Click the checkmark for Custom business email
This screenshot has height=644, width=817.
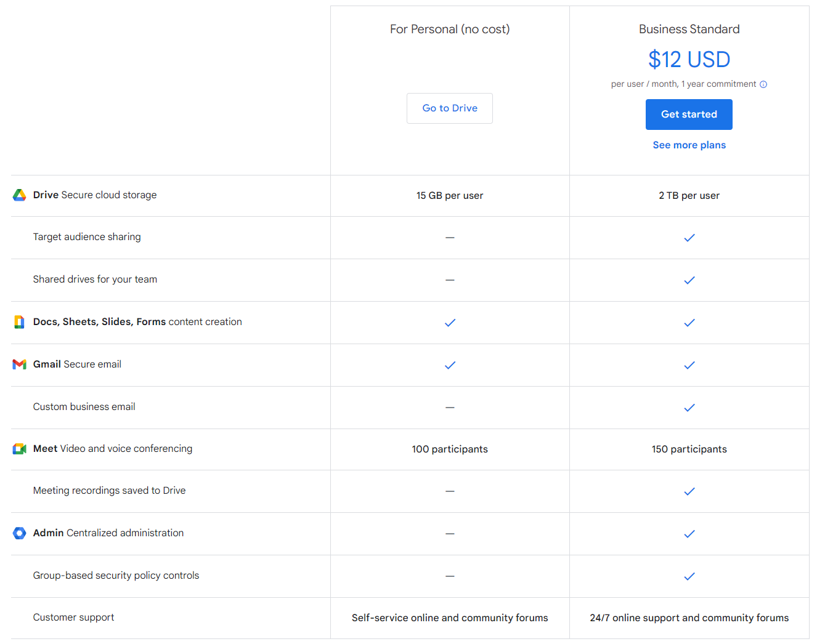click(689, 408)
